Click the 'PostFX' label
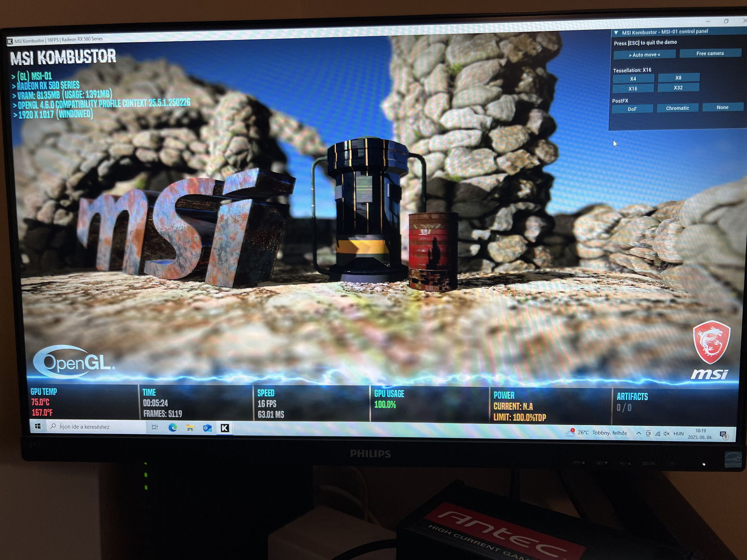Image resolution: width=747 pixels, height=560 pixels. (620, 101)
